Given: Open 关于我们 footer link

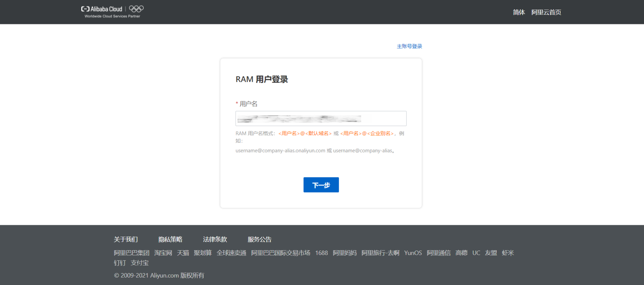Looking at the screenshot, I should click(x=126, y=239).
